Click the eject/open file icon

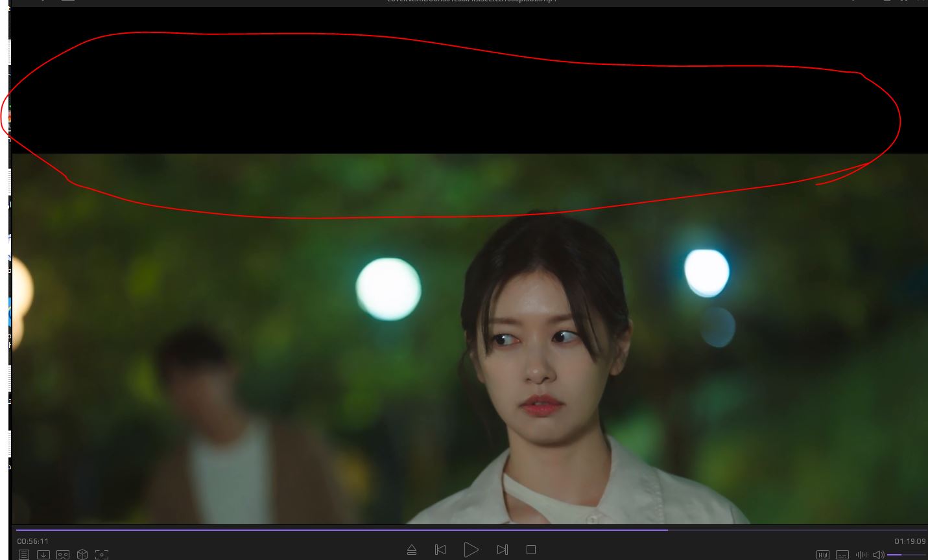coord(411,550)
